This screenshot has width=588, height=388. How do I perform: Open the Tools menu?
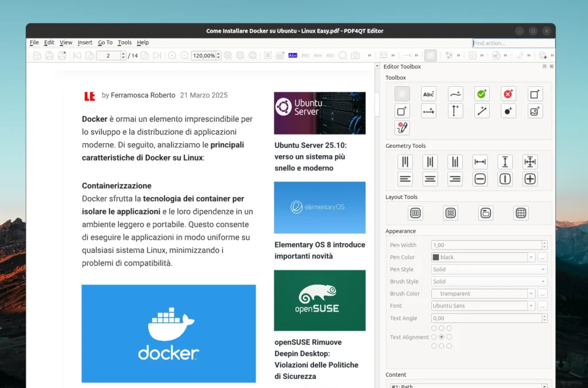tap(125, 43)
